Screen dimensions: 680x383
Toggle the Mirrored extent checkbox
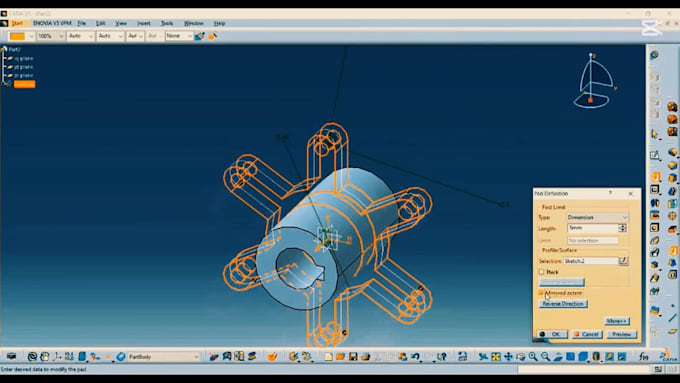coord(541,293)
